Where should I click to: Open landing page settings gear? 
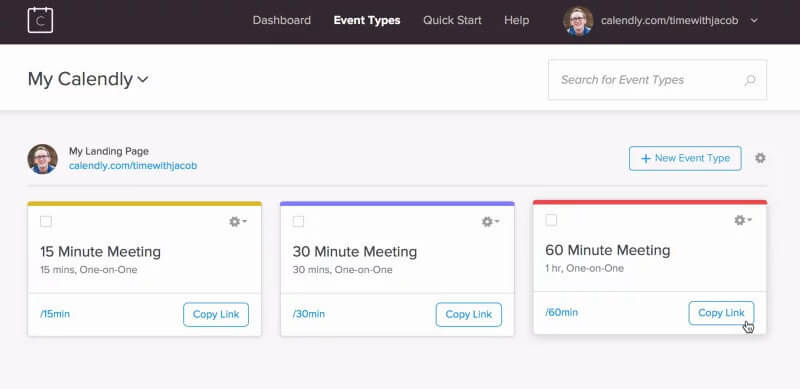[760, 158]
